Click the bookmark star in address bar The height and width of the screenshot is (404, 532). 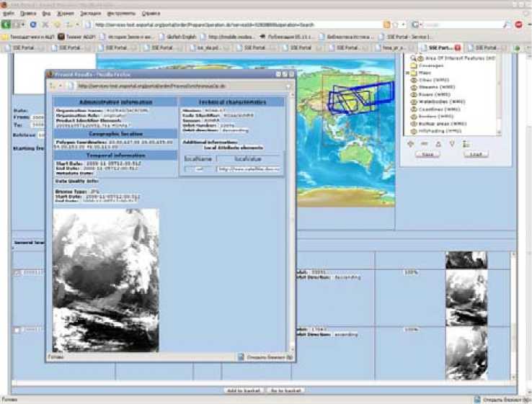(395, 24)
